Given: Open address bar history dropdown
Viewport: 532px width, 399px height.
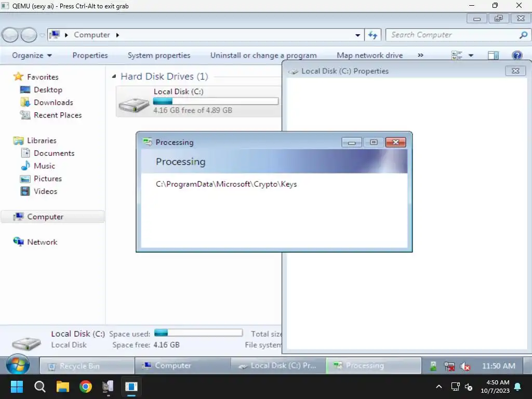Looking at the screenshot, I should point(357,35).
